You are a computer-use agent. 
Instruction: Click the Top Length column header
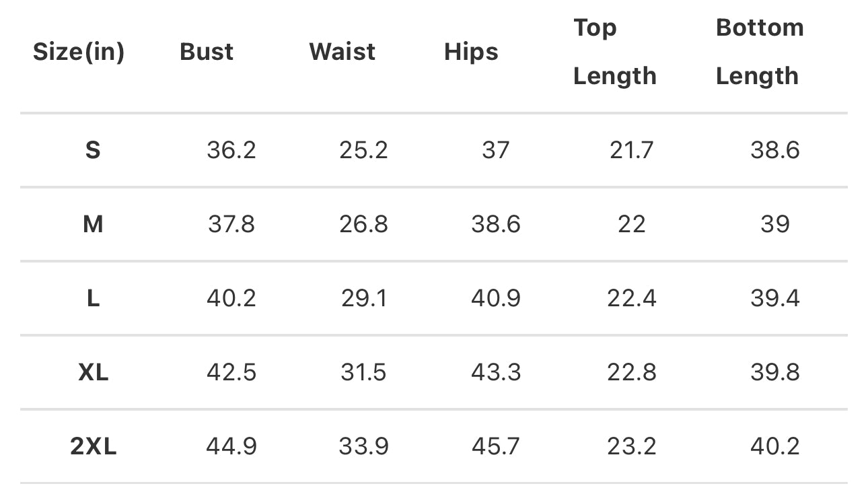[615, 52]
